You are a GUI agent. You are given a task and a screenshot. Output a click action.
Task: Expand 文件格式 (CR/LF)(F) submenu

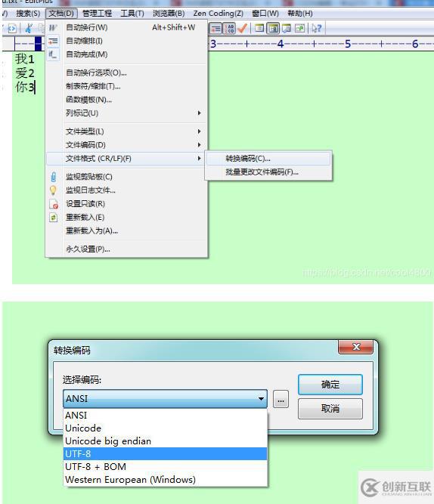coord(127,159)
